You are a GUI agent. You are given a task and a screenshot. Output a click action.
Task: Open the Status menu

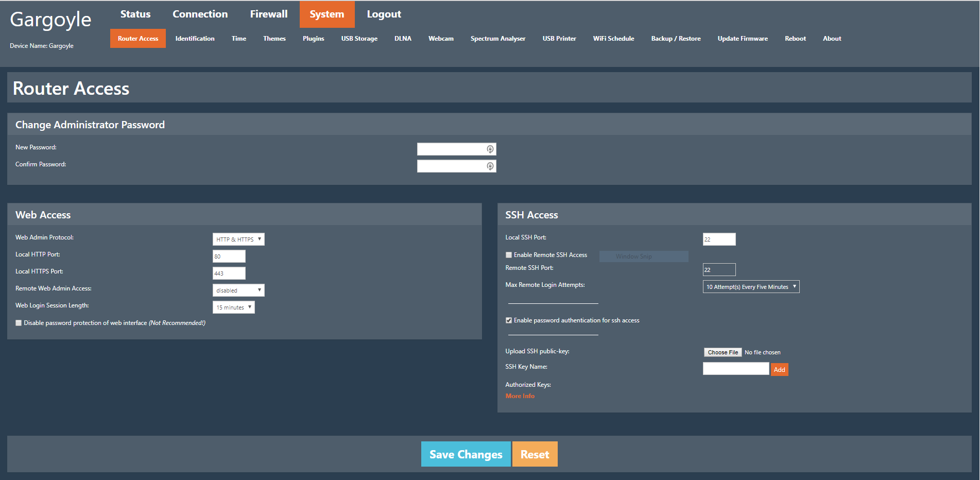pos(135,14)
